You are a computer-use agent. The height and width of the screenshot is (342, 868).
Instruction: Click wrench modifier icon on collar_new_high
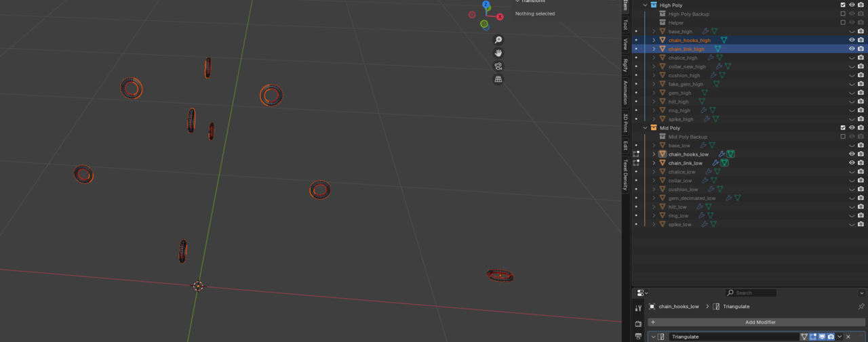719,66
